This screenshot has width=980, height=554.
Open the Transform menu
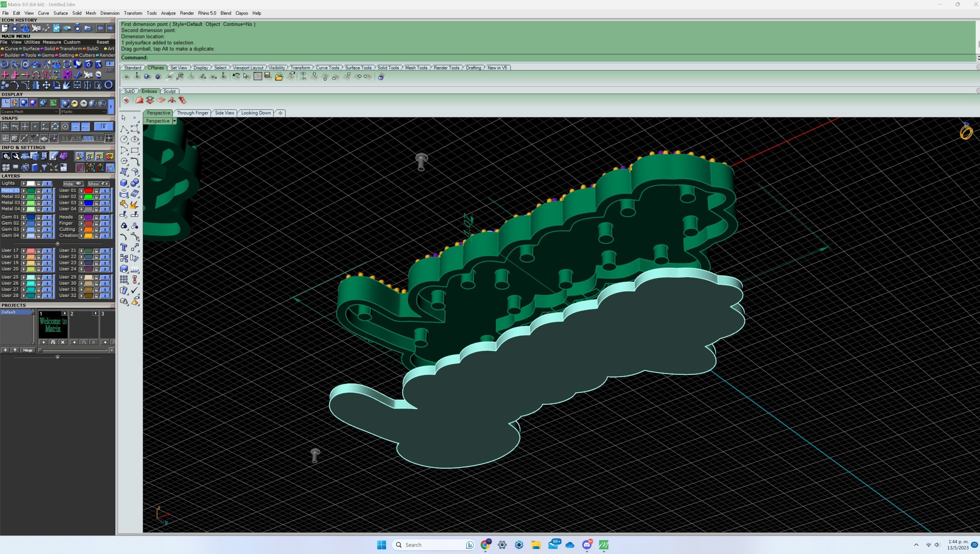[x=133, y=13]
